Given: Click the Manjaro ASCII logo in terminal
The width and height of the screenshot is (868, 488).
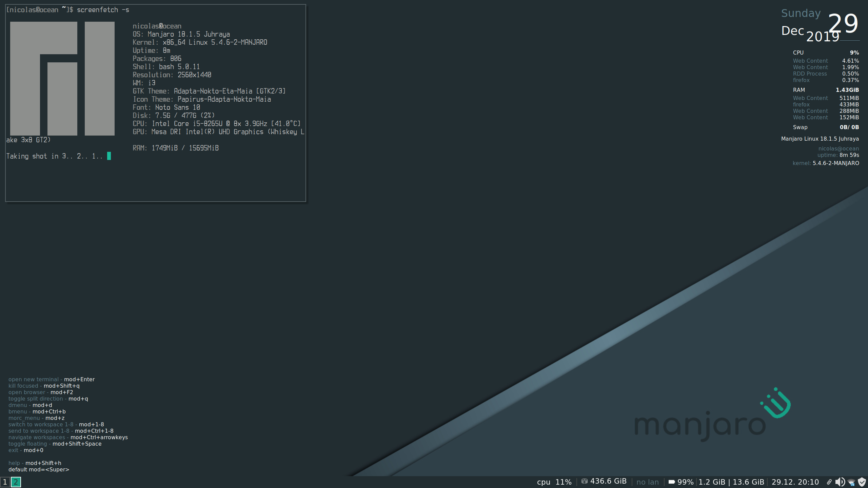Looking at the screenshot, I should (62, 79).
